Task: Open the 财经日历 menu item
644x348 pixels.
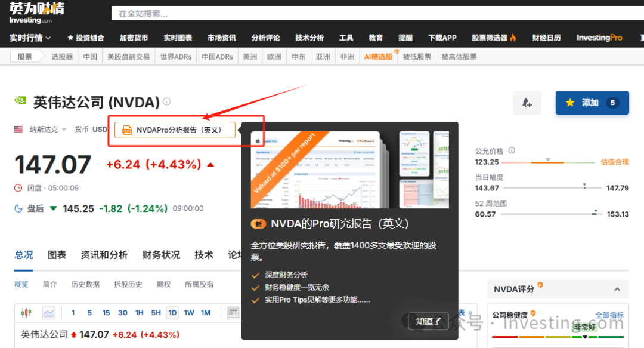Action: (546, 38)
